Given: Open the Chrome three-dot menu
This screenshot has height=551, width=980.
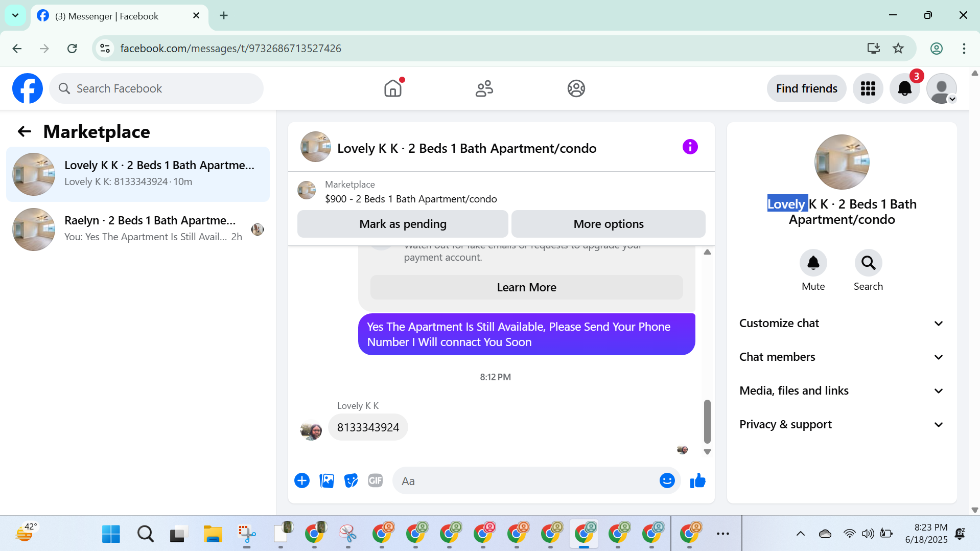Looking at the screenshot, I should [x=964, y=49].
